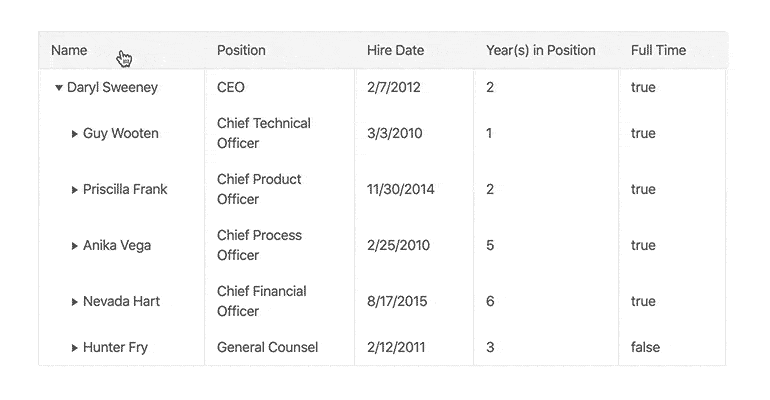Viewport: 770px width, 400px height.
Task: Sort by the Position column header
Action: pyautogui.click(x=241, y=50)
